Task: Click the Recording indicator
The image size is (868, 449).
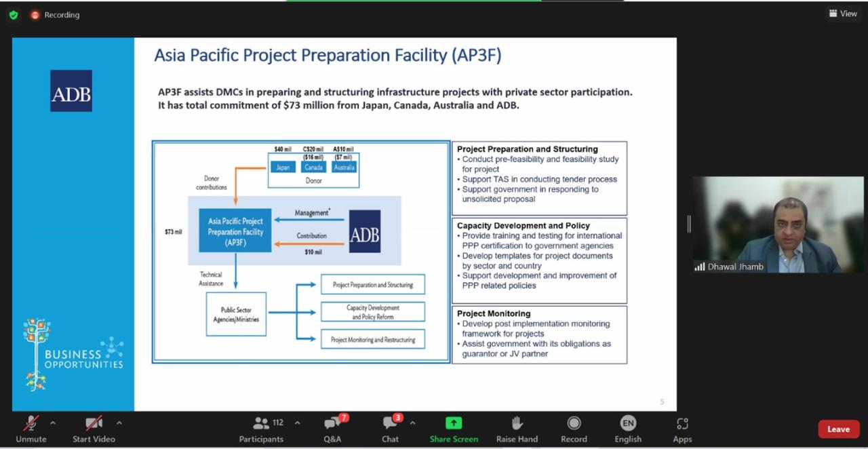Action: (55, 15)
